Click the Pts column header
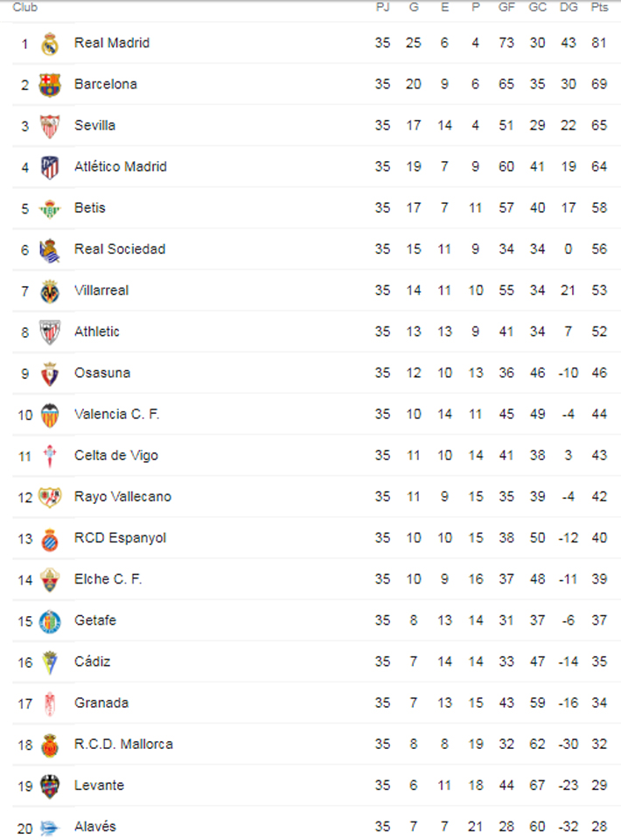The image size is (621, 840). [599, 8]
